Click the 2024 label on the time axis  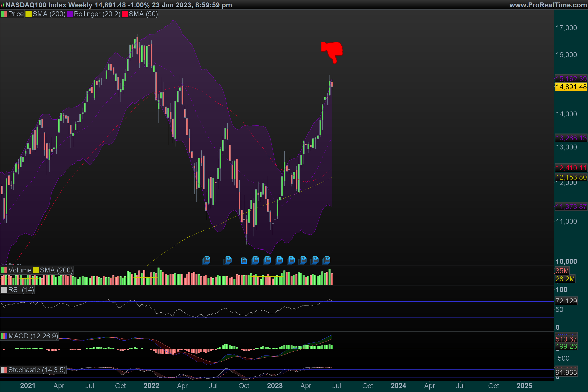coord(398,385)
